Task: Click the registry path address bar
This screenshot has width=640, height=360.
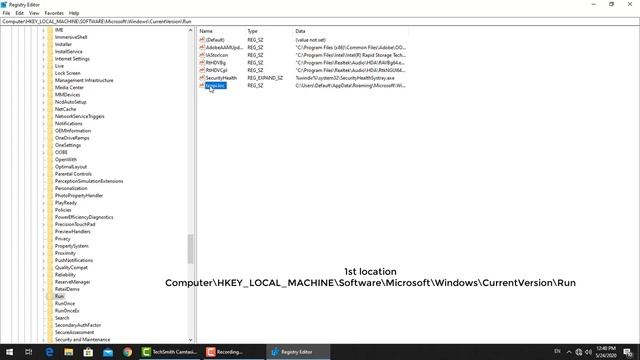Action: tap(320, 21)
